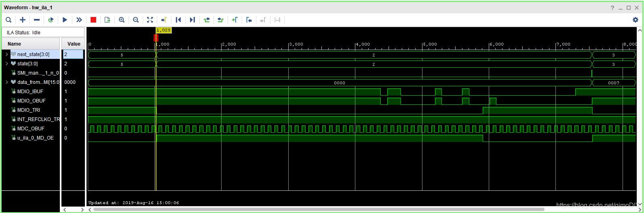Click the state value 5 waveform segment
The height and width of the screenshot is (213, 644).
[122, 64]
